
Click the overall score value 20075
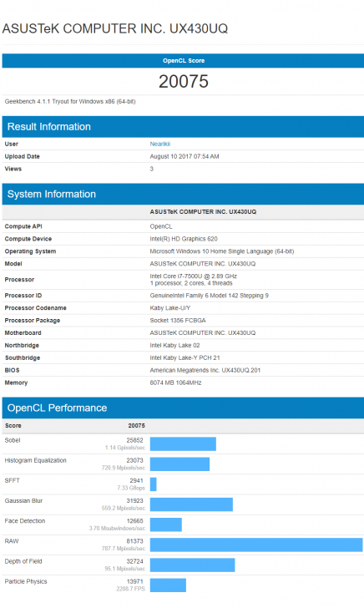tap(184, 82)
